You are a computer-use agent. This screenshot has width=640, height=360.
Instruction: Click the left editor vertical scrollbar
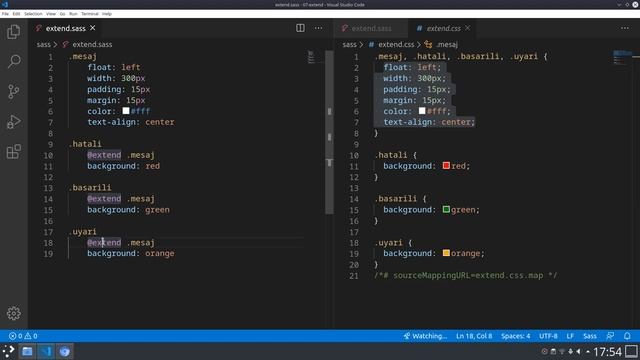coord(329,132)
